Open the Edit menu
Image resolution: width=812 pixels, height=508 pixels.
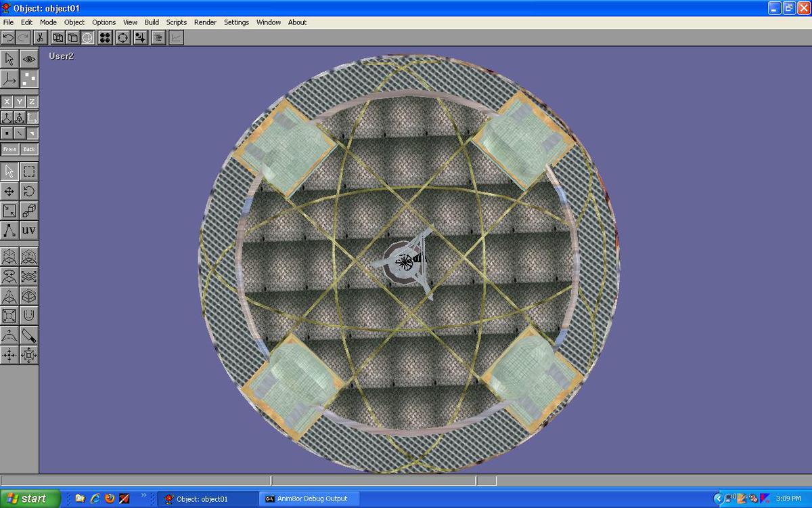click(26, 22)
